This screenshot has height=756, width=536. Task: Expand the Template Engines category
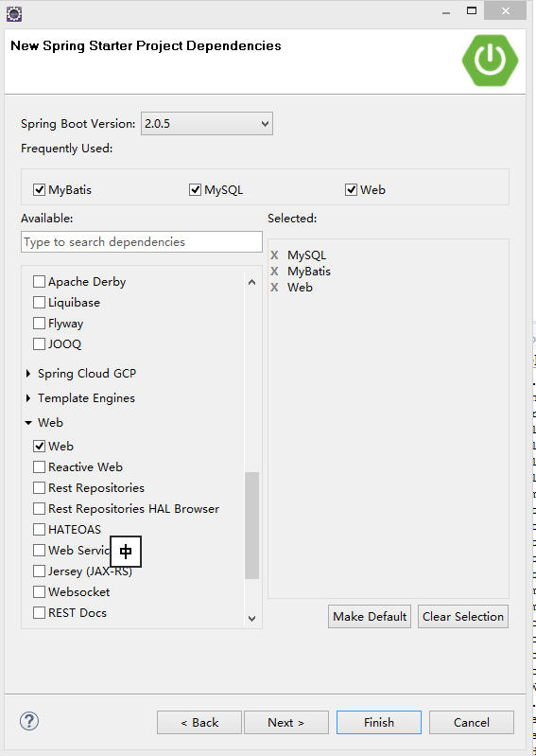(x=28, y=398)
